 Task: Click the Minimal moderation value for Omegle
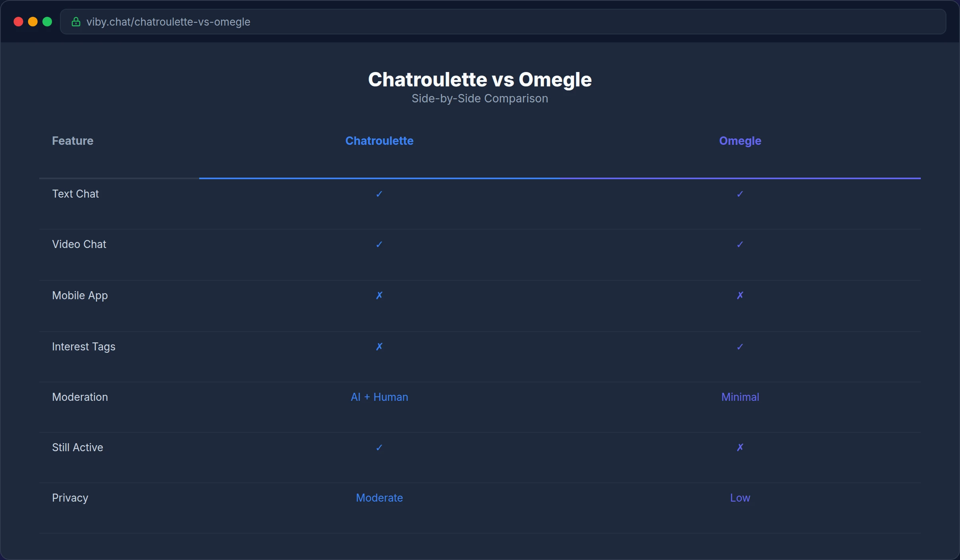(740, 397)
